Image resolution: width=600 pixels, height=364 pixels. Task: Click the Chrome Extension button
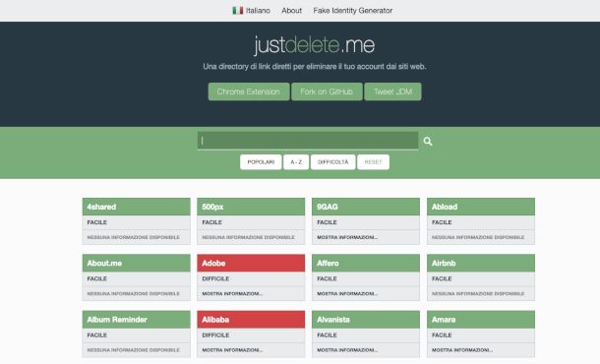249,91
